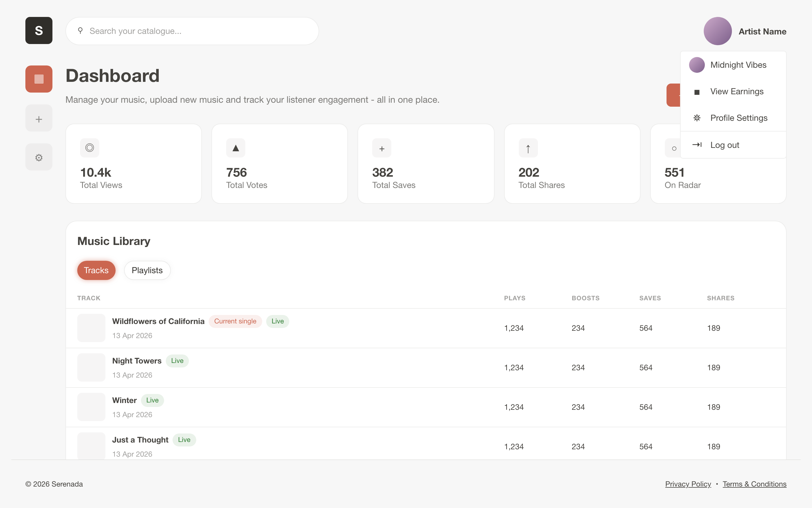Select the 551 On Radar value

click(674, 172)
